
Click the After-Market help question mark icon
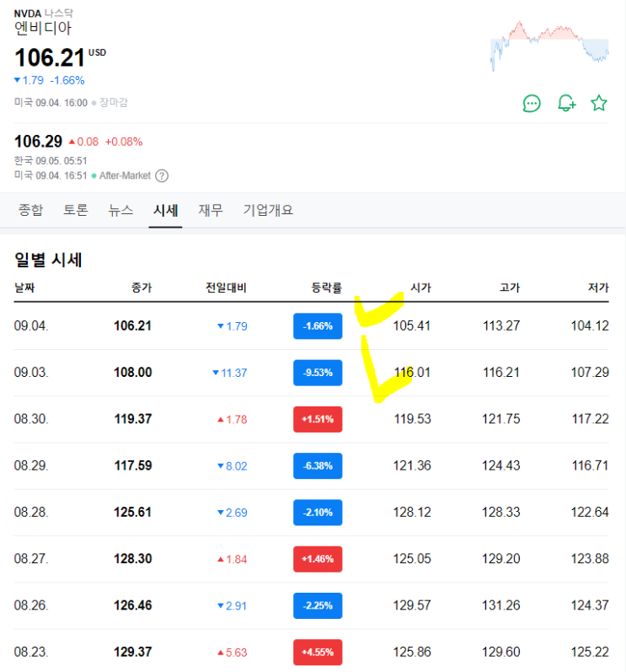[162, 175]
